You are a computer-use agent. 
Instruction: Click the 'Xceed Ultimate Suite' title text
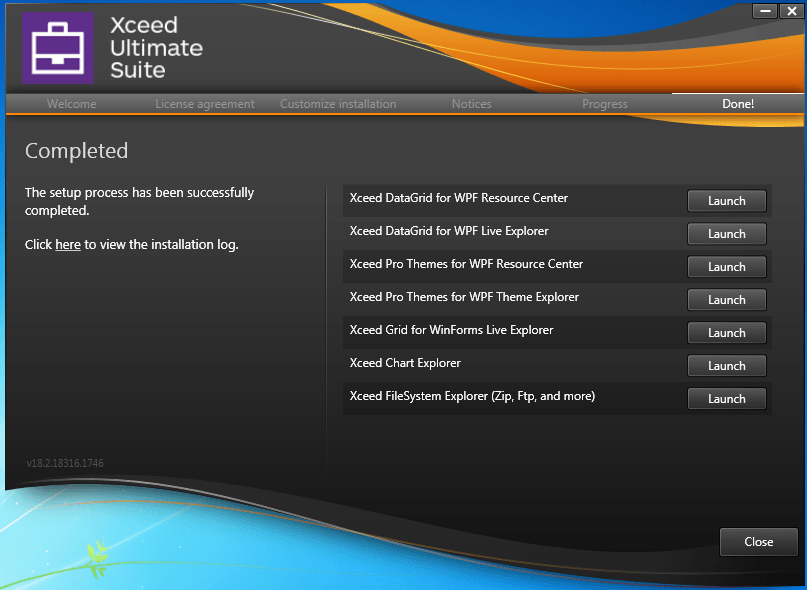pyautogui.click(x=156, y=48)
